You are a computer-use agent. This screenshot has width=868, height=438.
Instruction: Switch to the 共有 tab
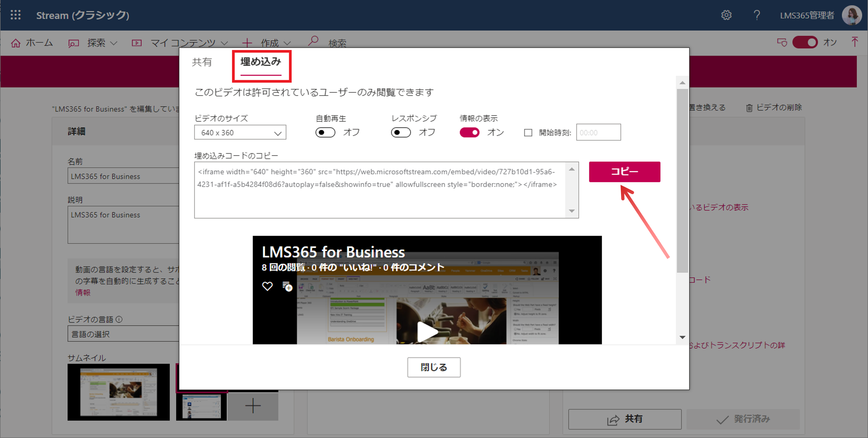click(x=202, y=62)
